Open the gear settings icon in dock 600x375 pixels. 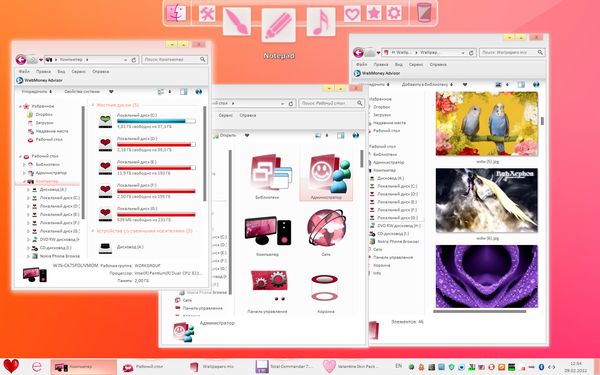coord(394,13)
